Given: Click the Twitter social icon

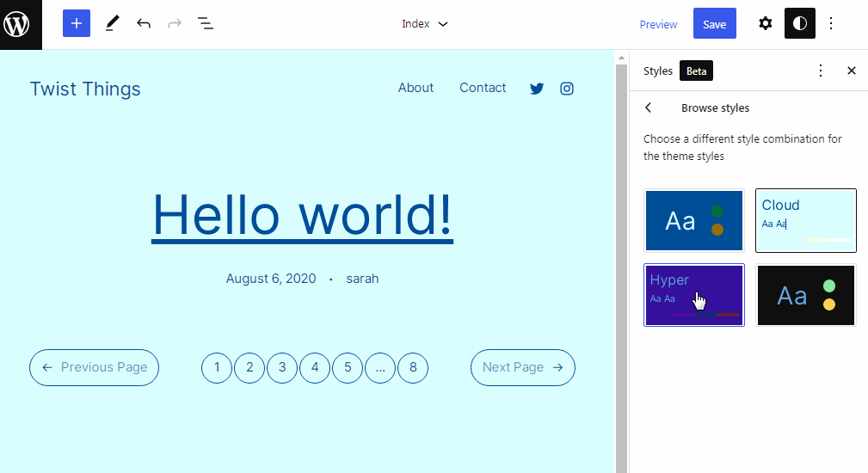Looking at the screenshot, I should pyautogui.click(x=537, y=89).
